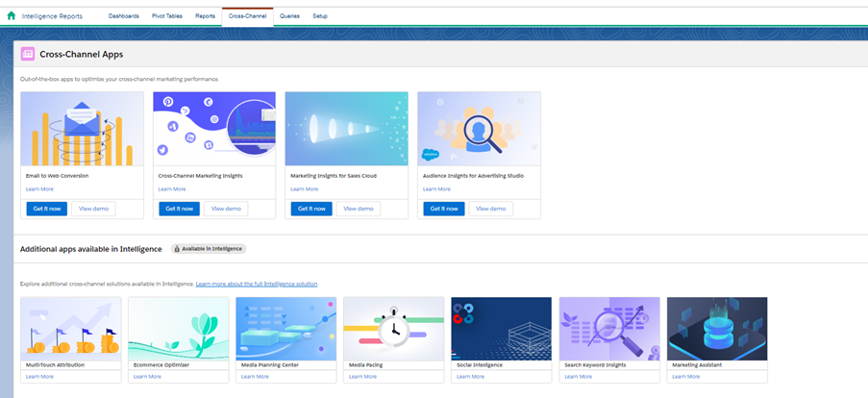Click the lock icon in Available in Intelligence badge
The height and width of the screenshot is (398, 868).
[177, 249]
